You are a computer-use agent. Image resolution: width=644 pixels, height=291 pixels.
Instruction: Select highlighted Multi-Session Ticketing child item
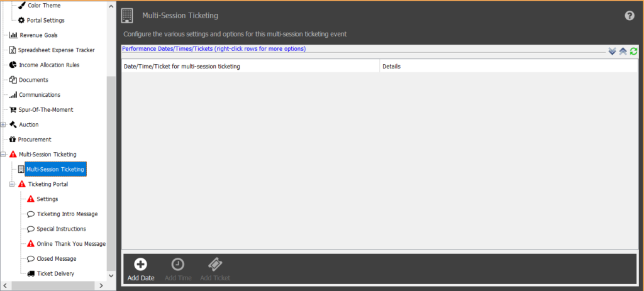coord(55,169)
